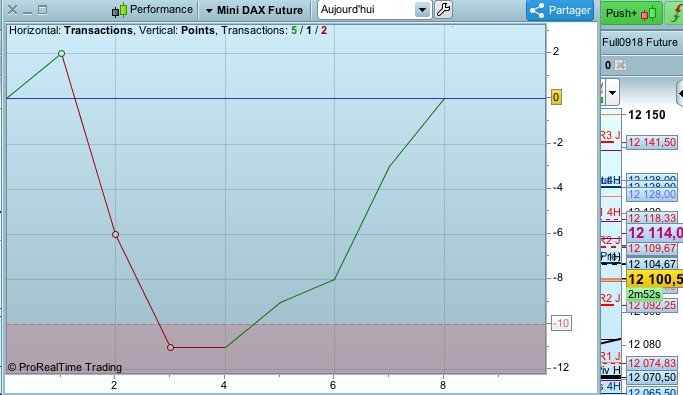Open the wrench settings tool
Viewport: 683px width, 395px height.
[443, 10]
